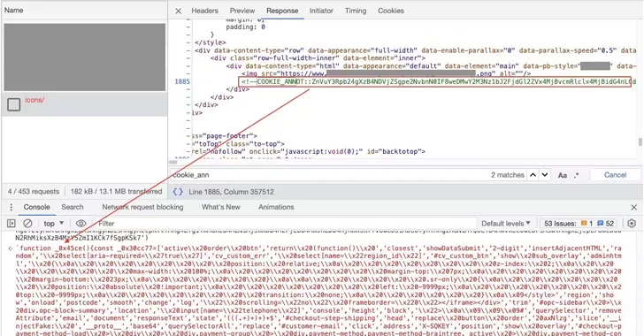This screenshot has height=336, width=644.
Task: Click the live expression eye icon
Action: click(x=80, y=224)
